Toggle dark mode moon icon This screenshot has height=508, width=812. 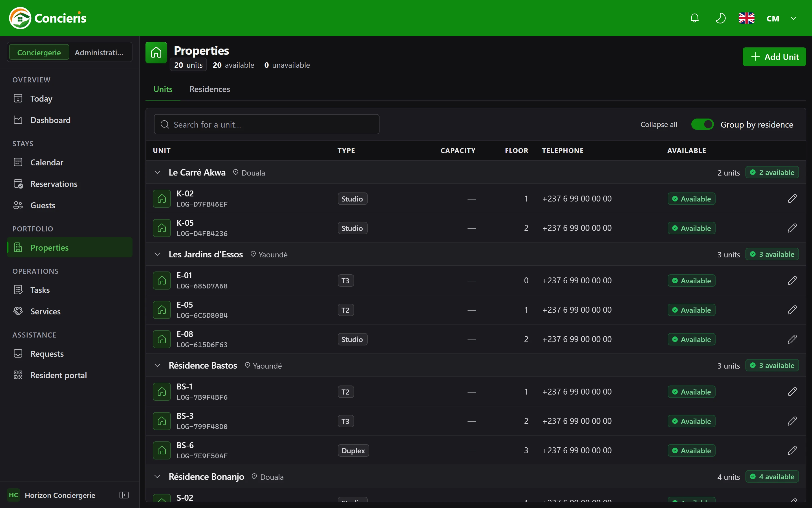tap(720, 18)
